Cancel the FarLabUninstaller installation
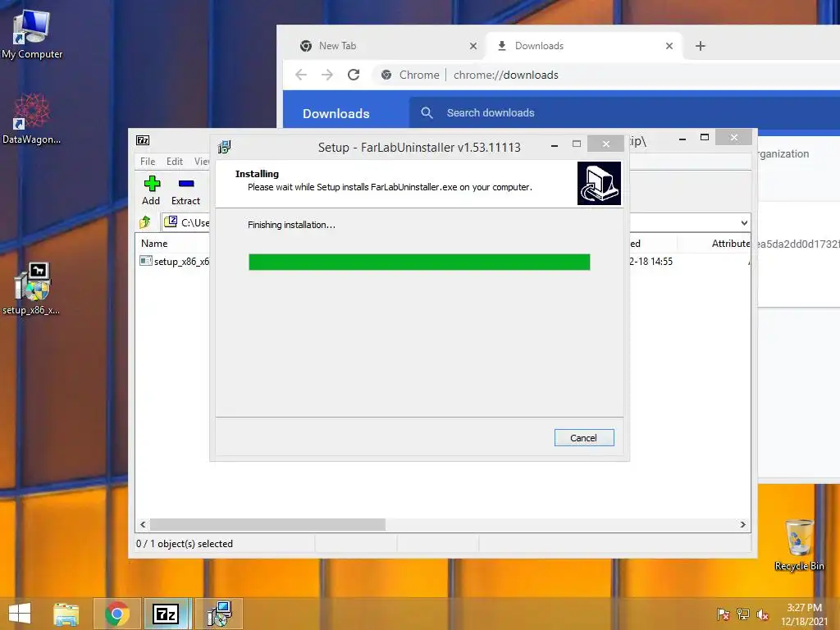Viewport: 840px width, 630px height. (x=584, y=438)
